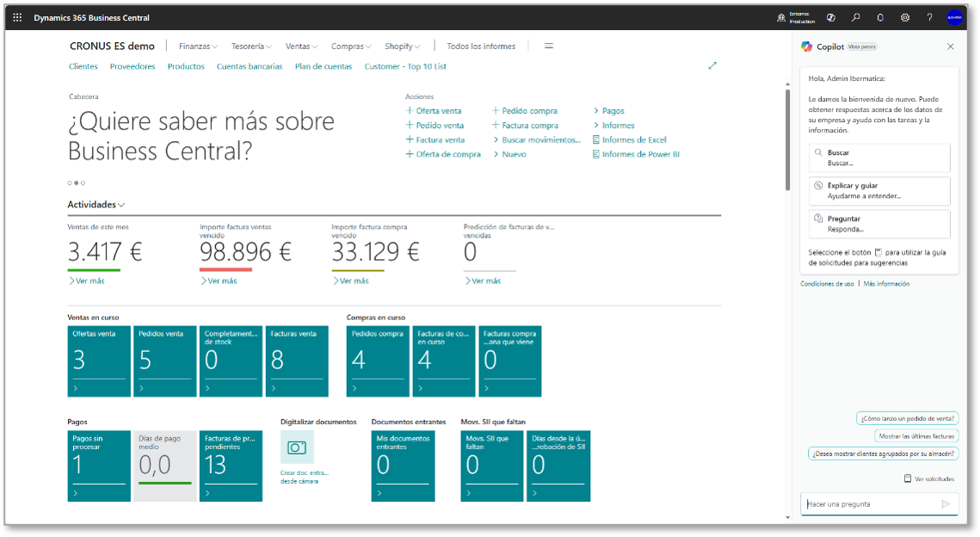Open the Tesorería menu

pos(251,46)
